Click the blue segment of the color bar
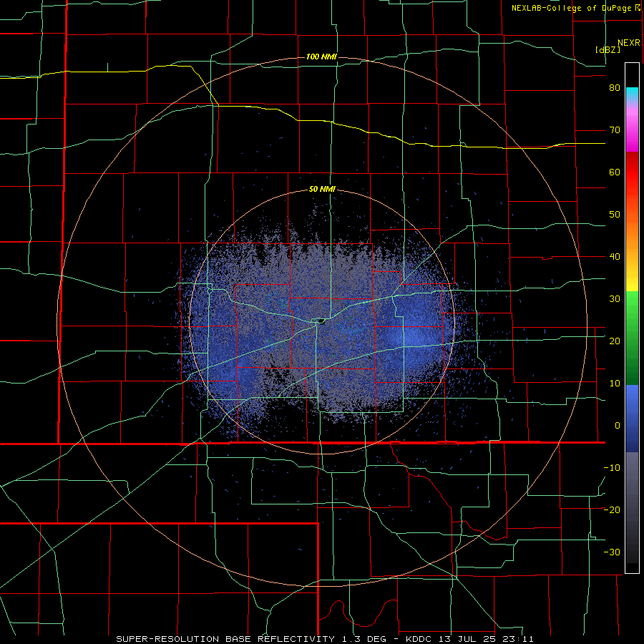This screenshot has height=644, width=644. 632,419
